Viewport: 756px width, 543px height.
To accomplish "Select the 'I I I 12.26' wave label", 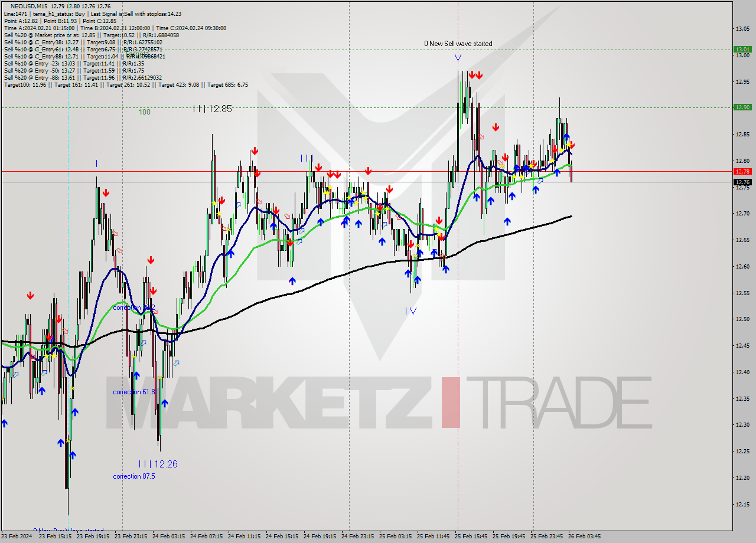I will [158, 464].
